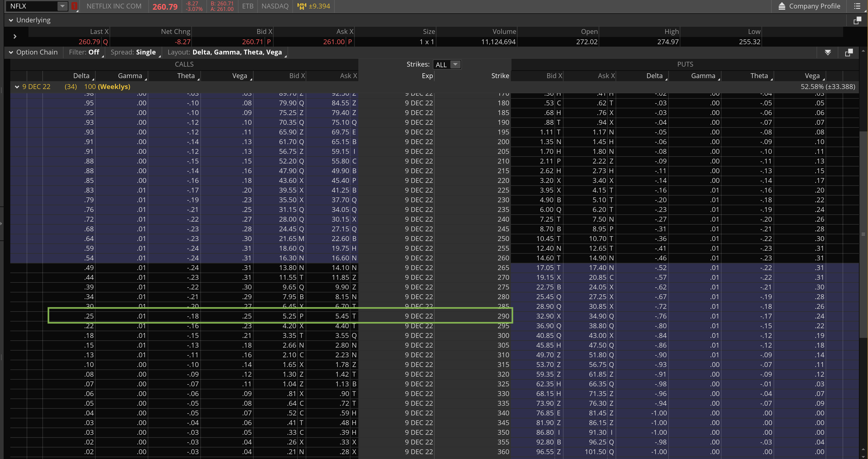Collapse the Underlying section
868x459 pixels.
point(11,20)
